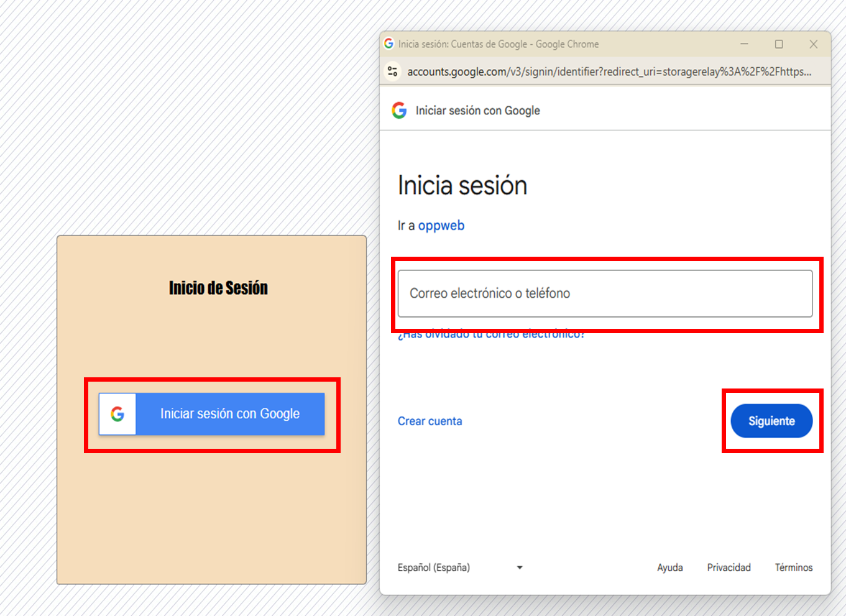Select the accounts.google.com URL in the address bar
Screen dimensions: 846x616
coord(609,71)
